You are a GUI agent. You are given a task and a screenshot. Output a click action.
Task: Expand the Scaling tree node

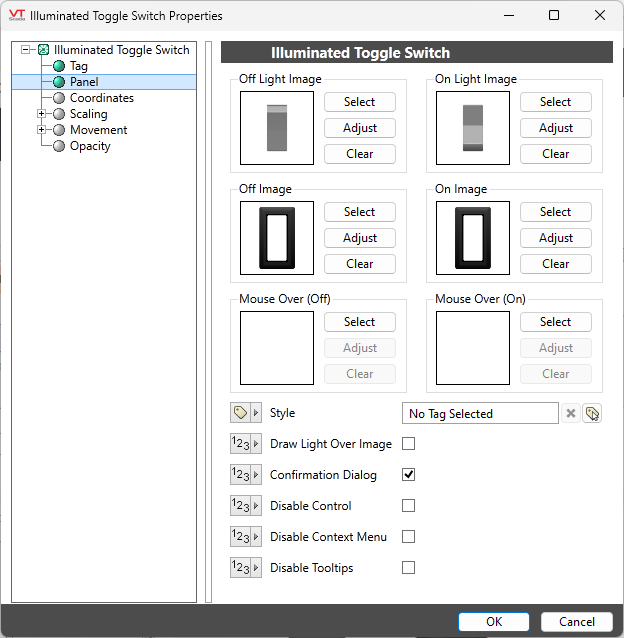pos(42,114)
